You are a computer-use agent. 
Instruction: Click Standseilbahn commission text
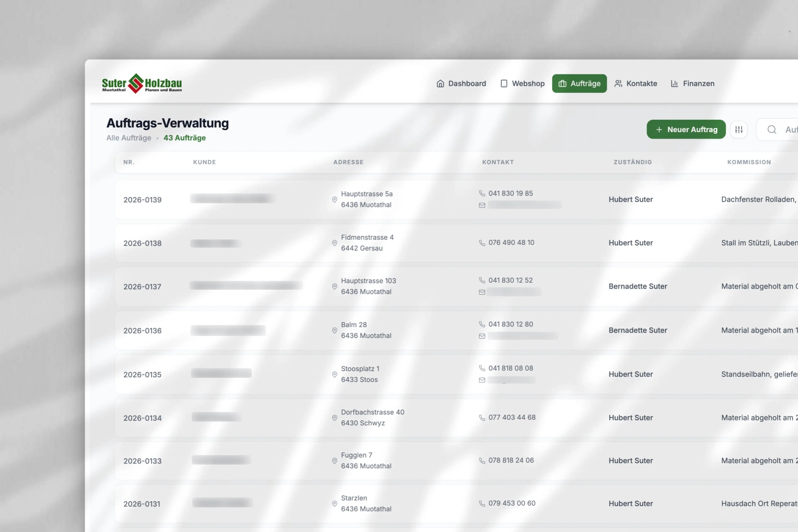point(759,374)
